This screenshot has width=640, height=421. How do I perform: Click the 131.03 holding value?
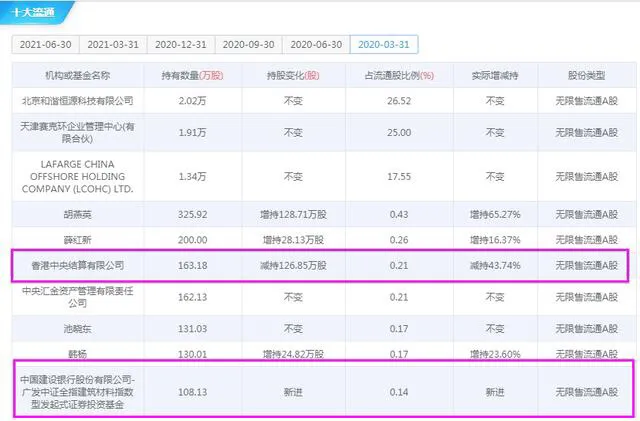coord(192,329)
